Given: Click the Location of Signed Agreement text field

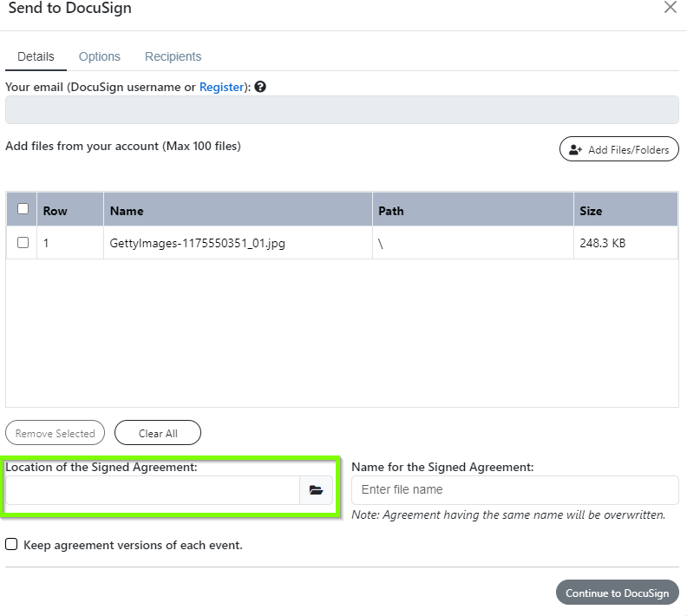Looking at the screenshot, I should click(x=153, y=490).
